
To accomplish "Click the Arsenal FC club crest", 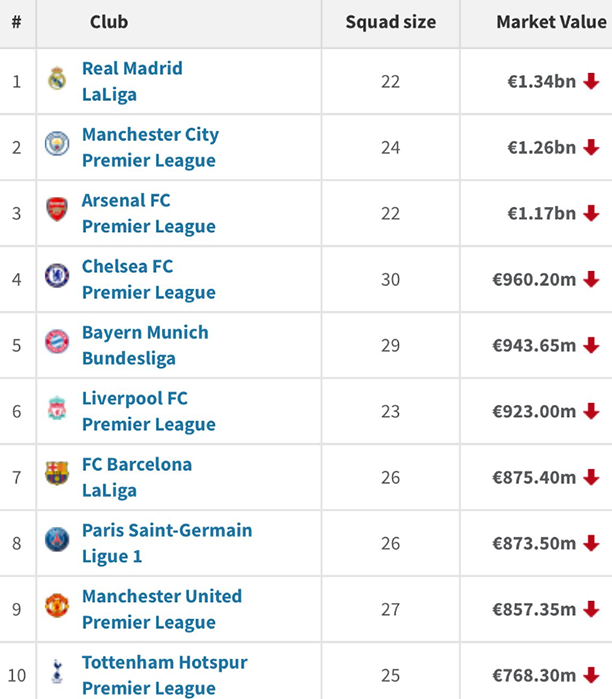I will [x=57, y=210].
